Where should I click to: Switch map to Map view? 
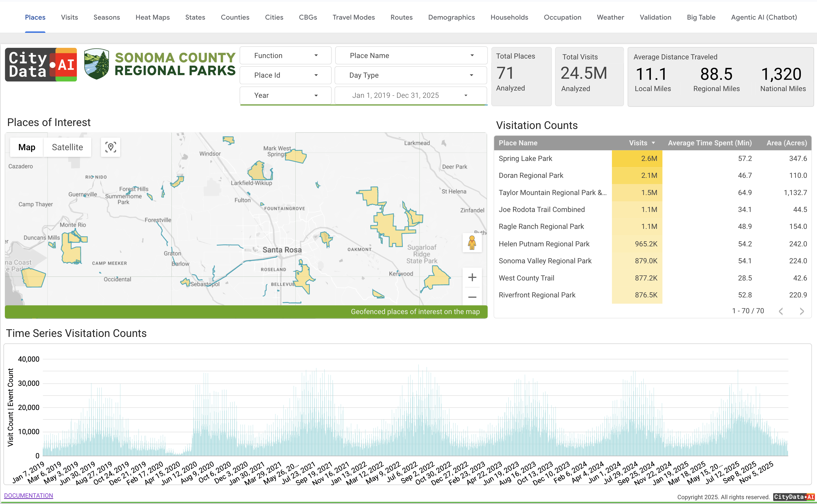pyautogui.click(x=27, y=147)
